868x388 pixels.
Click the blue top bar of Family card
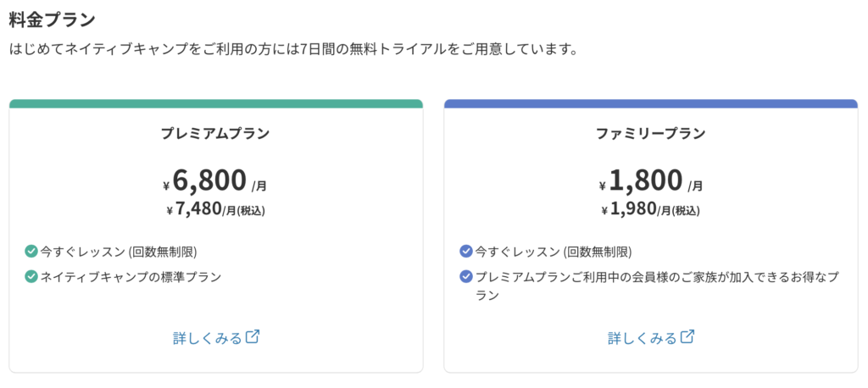coord(651,103)
